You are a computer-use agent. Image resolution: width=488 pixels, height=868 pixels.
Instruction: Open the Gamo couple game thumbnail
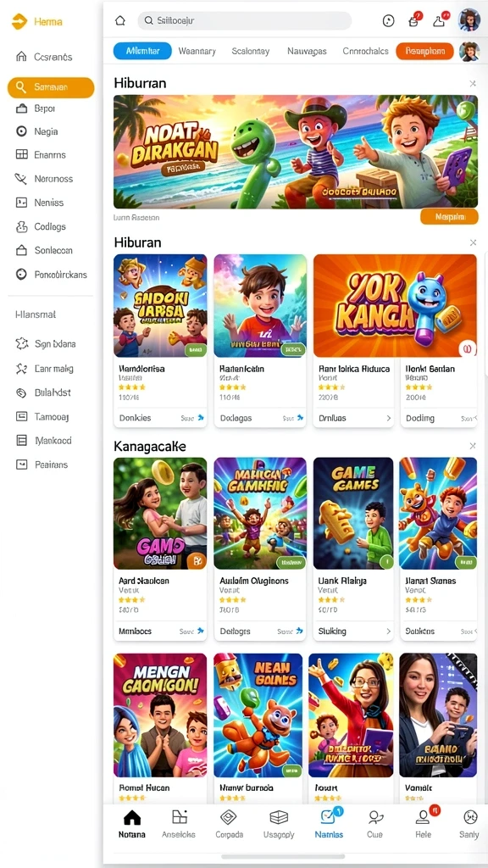160,513
